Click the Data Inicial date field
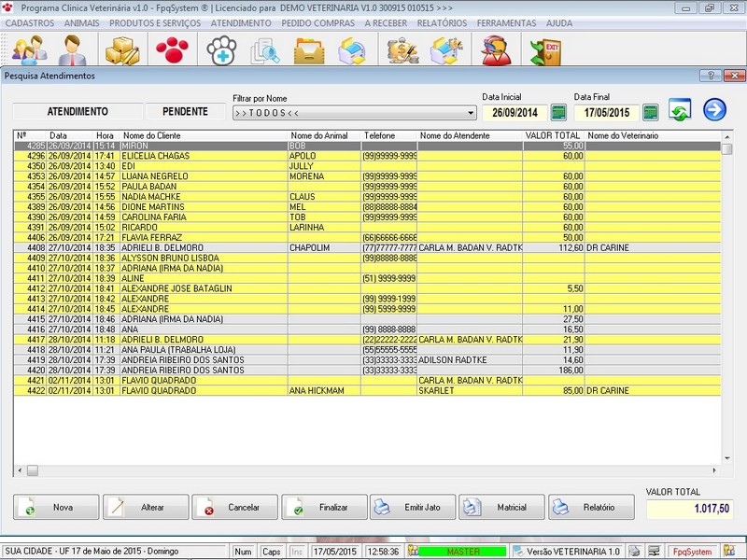The image size is (747, 560). click(x=514, y=113)
